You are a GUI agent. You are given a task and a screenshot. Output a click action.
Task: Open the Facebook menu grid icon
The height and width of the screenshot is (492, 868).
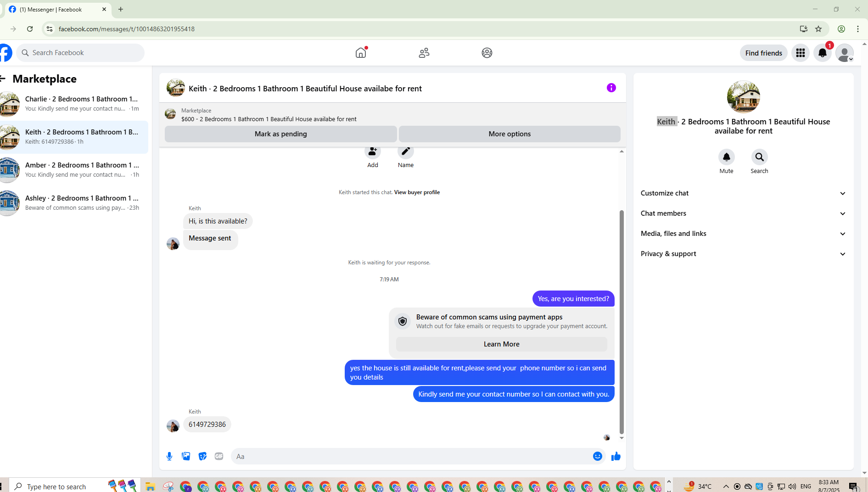(801, 53)
